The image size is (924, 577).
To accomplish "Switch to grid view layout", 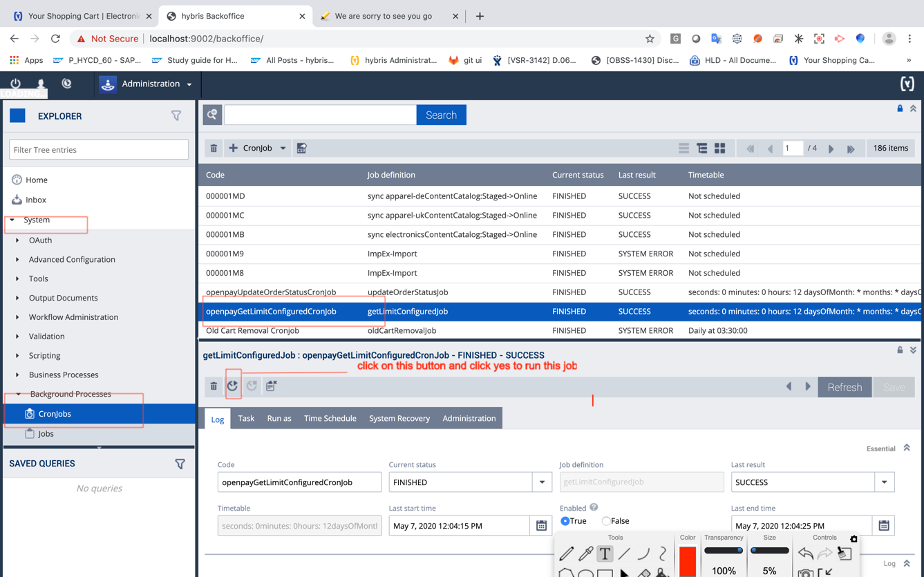I will [x=719, y=149].
